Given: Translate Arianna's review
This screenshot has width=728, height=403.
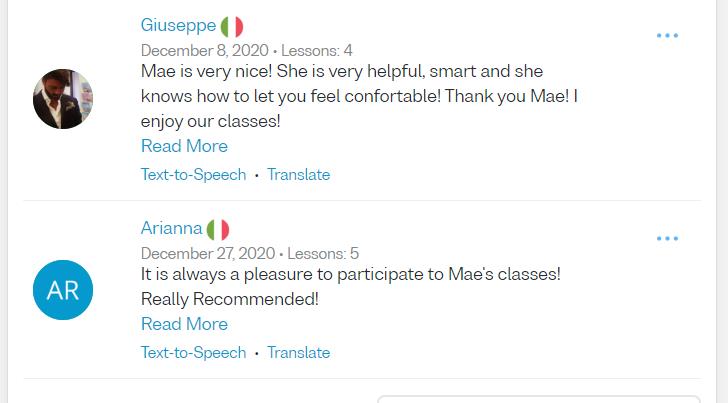Looking at the screenshot, I should [x=298, y=353].
